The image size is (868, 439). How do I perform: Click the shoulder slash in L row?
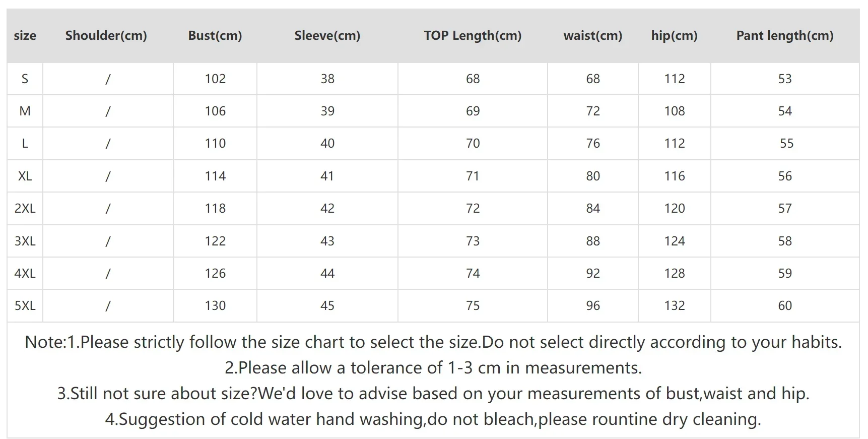tap(108, 144)
